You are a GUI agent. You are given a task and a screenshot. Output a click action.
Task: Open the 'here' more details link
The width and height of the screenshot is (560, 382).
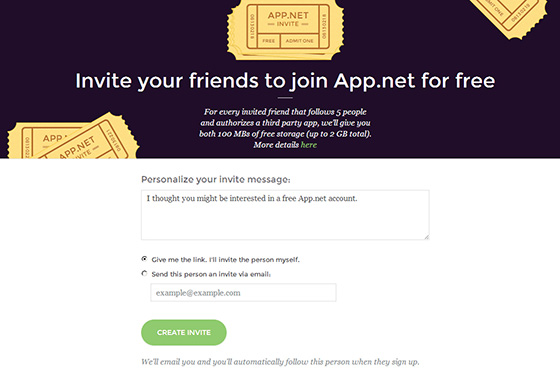(309, 145)
